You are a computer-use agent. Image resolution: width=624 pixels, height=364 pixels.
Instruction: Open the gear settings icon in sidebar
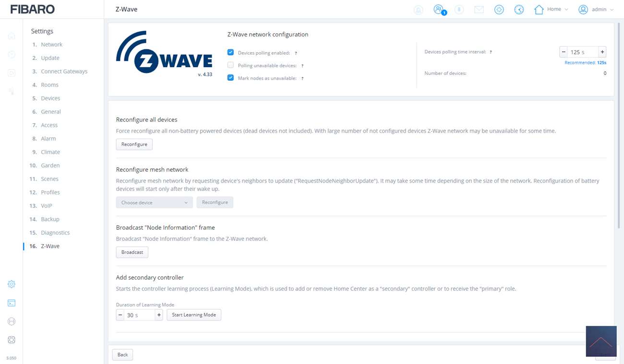tap(12, 284)
